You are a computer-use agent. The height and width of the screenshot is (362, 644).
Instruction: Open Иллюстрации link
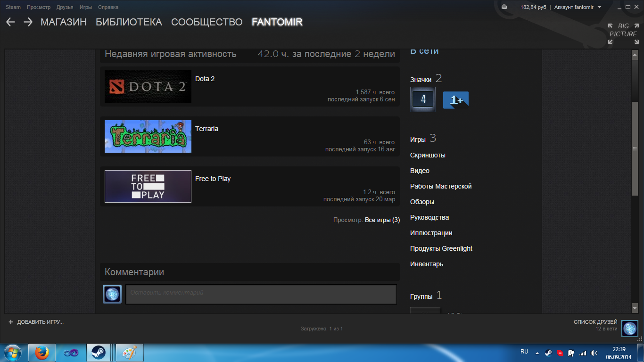(431, 233)
